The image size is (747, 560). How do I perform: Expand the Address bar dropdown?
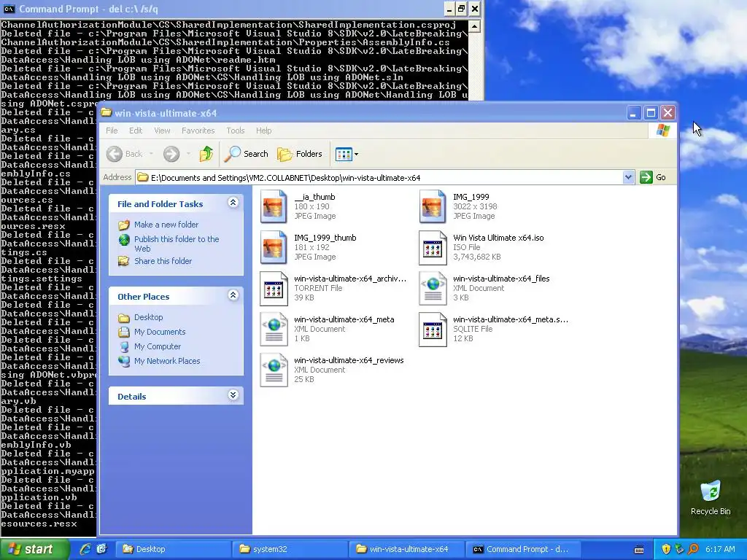[628, 177]
